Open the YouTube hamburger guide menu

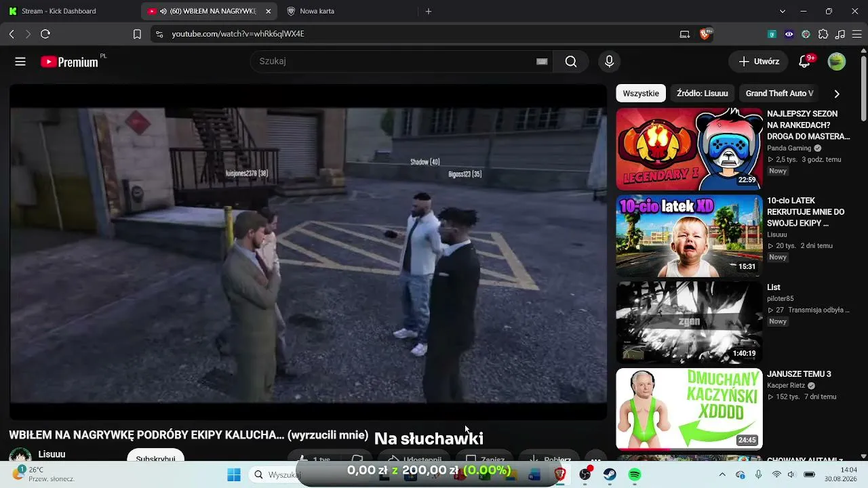pyautogui.click(x=20, y=62)
